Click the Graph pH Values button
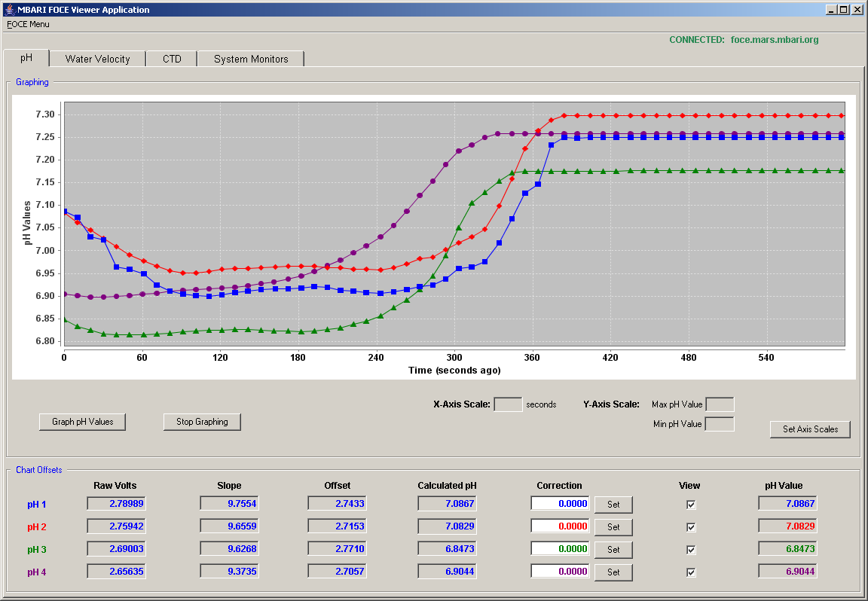This screenshot has height=601, width=868. 82,422
